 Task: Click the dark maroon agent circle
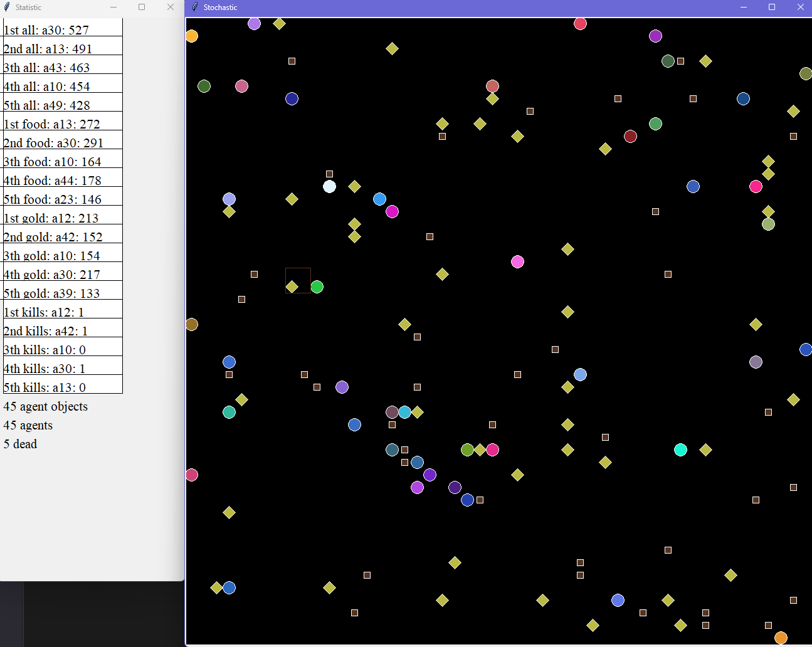630,136
